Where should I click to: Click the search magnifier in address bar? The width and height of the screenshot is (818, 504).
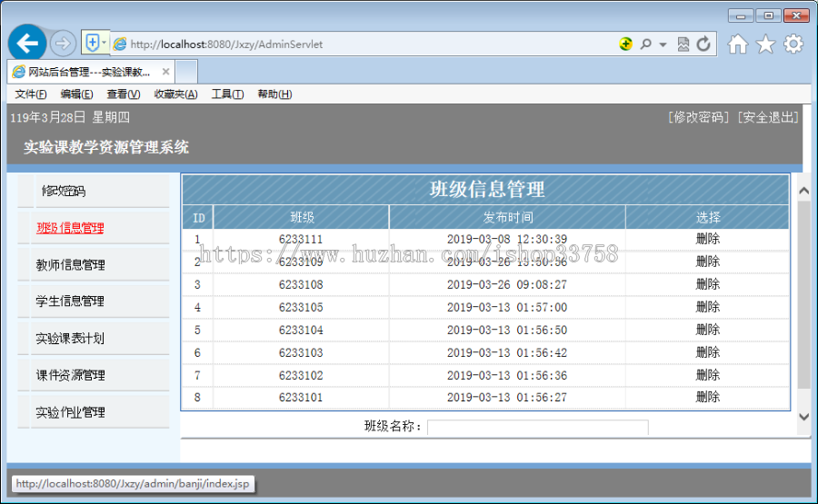click(x=645, y=44)
